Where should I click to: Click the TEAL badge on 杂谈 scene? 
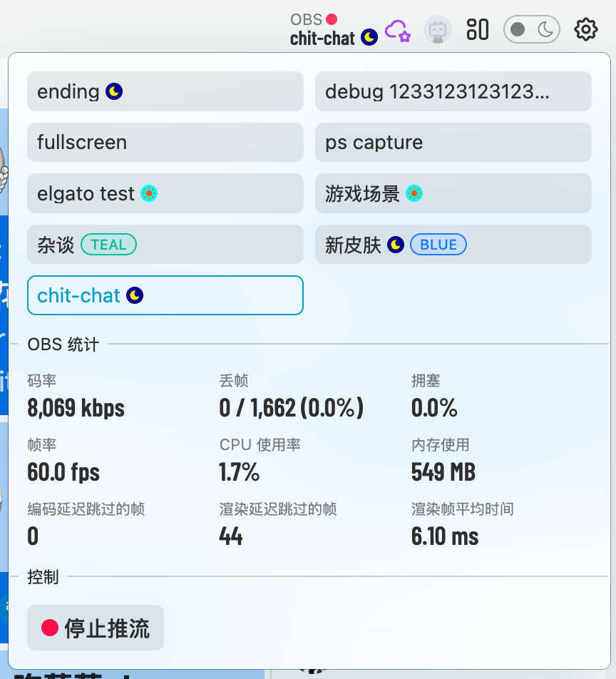click(108, 244)
